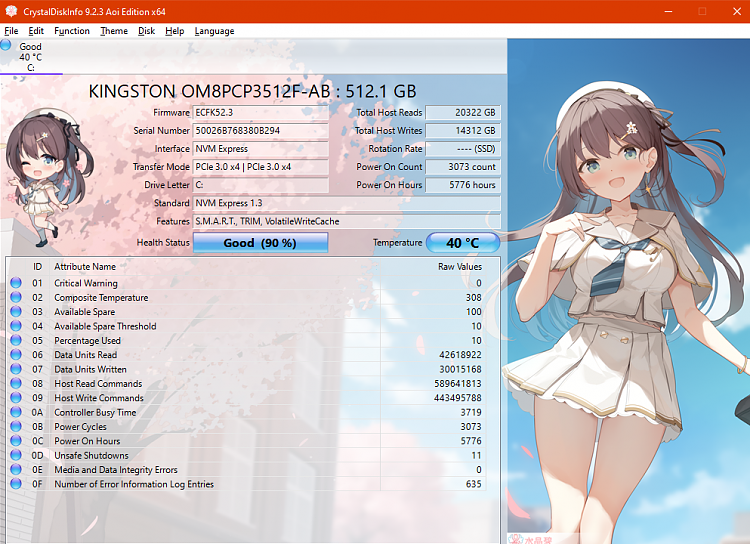Image resolution: width=750 pixels, height=544 pixels.
Task: Click the status orb beside Unsafe Shutdowns
Action: point(16,455)
